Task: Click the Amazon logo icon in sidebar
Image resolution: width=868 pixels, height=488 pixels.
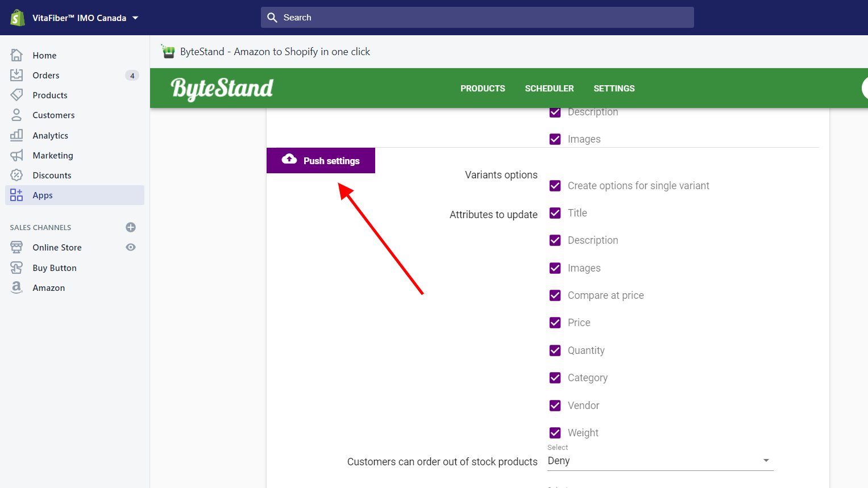Action: pos(16,287)
